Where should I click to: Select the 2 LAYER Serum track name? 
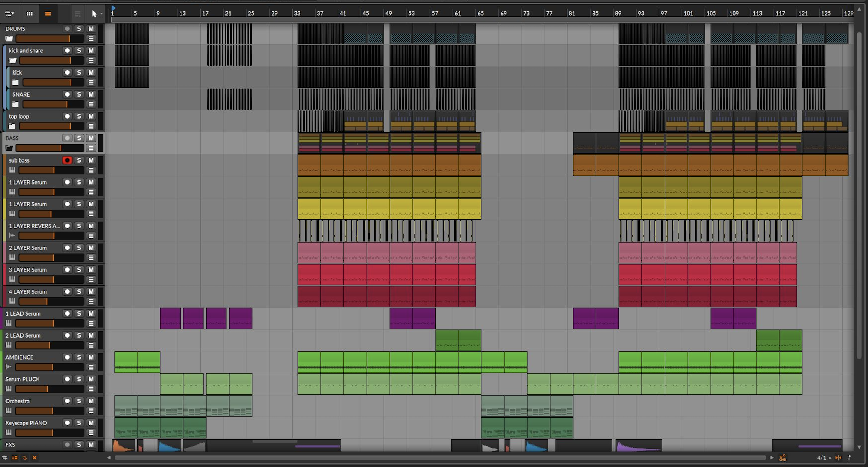[28, 248]
